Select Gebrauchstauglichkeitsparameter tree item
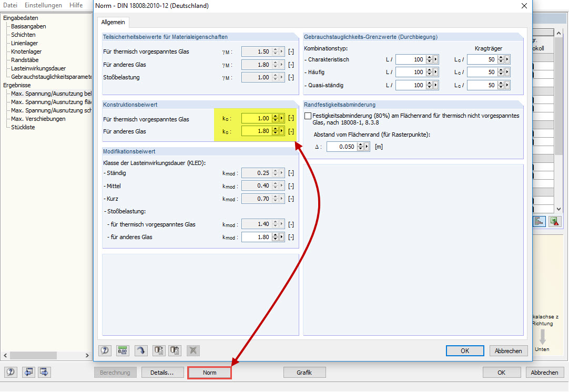The height and width of the screenshot is (392, 569). (51, 77)
